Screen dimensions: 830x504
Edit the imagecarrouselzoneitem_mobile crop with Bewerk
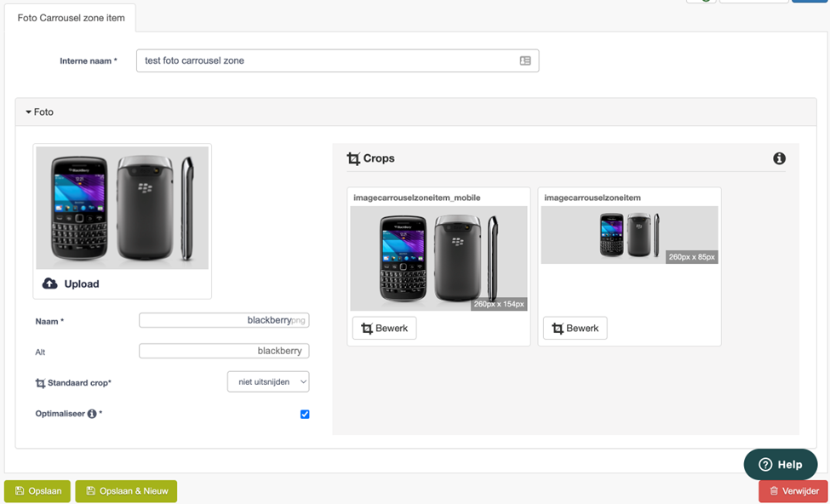384,329
